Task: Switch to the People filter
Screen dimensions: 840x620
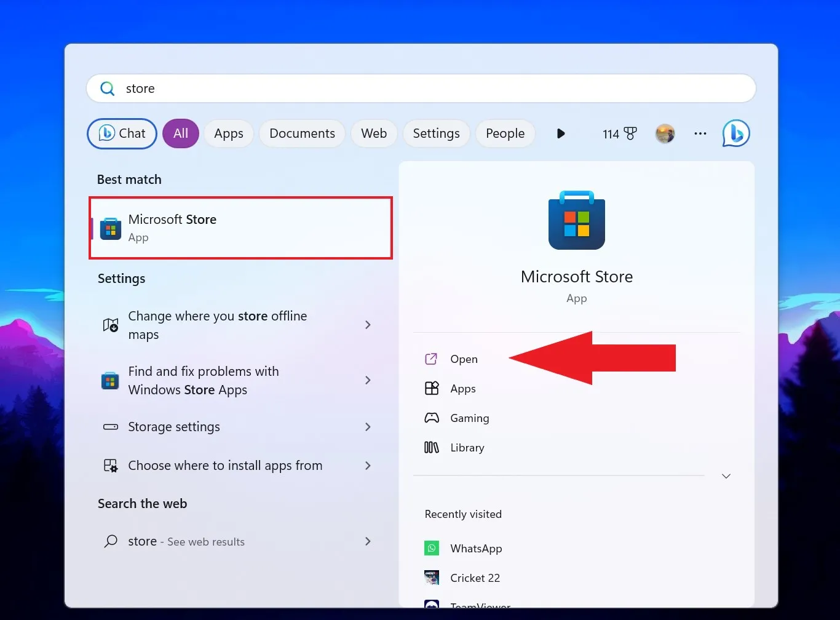Action: pos(505,133)
